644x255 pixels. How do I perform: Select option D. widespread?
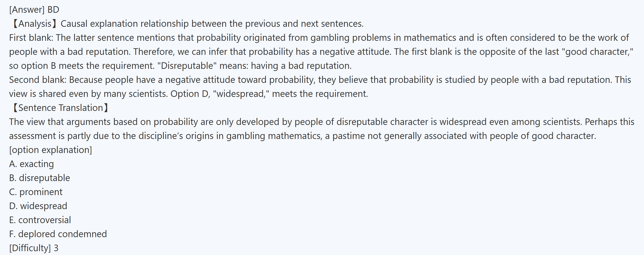tap(38, 206)
